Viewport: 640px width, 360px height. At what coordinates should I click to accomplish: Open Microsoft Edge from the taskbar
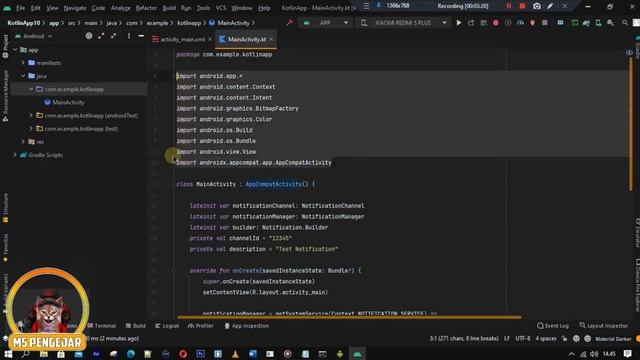131,354
